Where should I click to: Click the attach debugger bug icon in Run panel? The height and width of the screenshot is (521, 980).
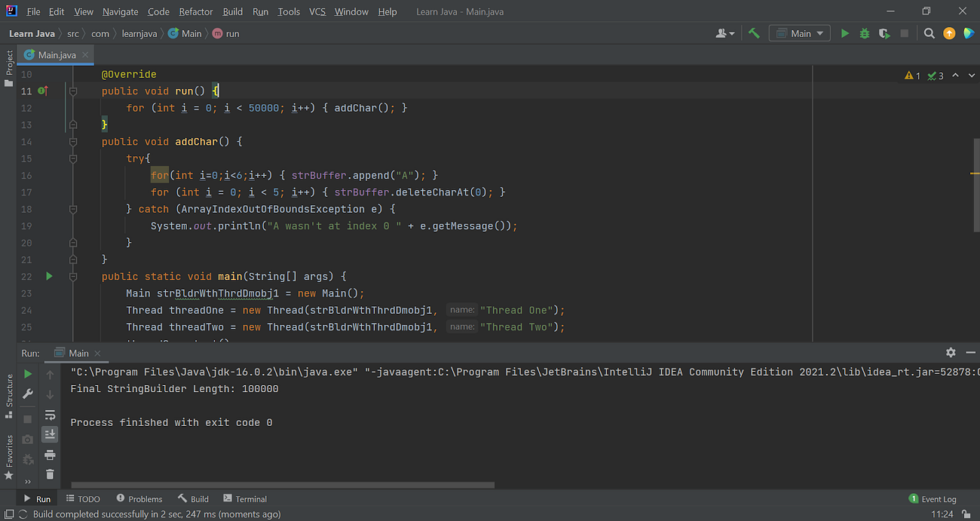coord(28,459)
